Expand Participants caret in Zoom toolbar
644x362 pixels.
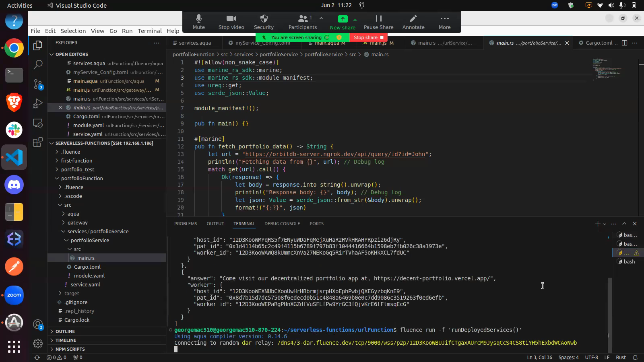[x=321, y=18]
